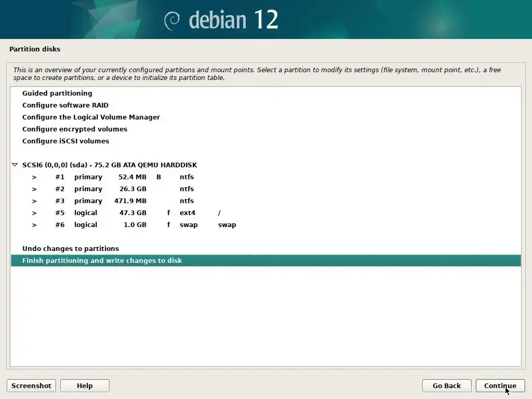Click the Go Back button
The height and width of the screenshot is (399, 532).
pyautogui.click(x=446, y=386)
